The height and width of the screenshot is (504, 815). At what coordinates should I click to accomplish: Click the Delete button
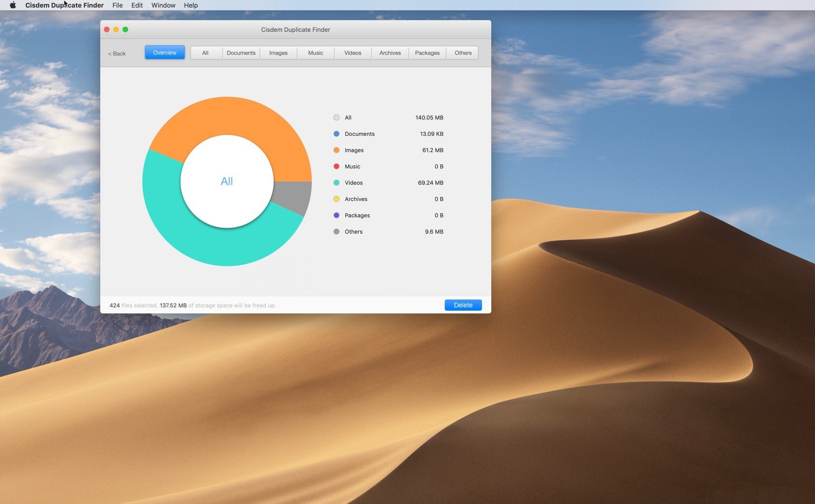point(463,305)
